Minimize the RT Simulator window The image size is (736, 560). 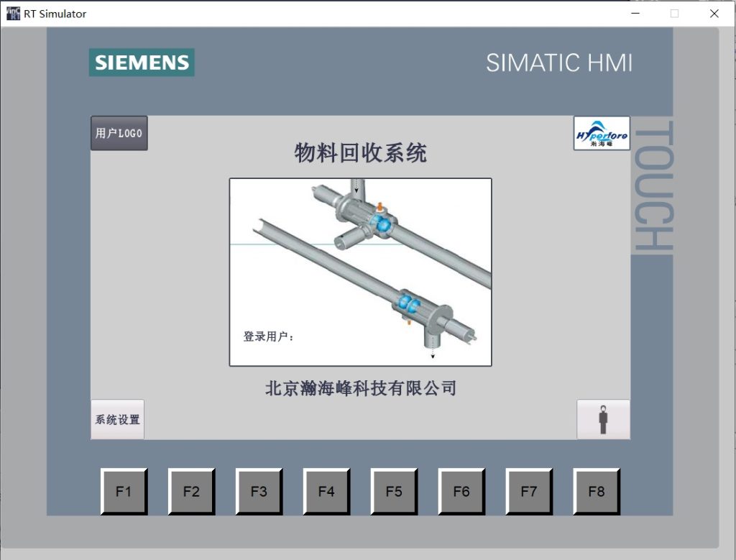[635, 14]
